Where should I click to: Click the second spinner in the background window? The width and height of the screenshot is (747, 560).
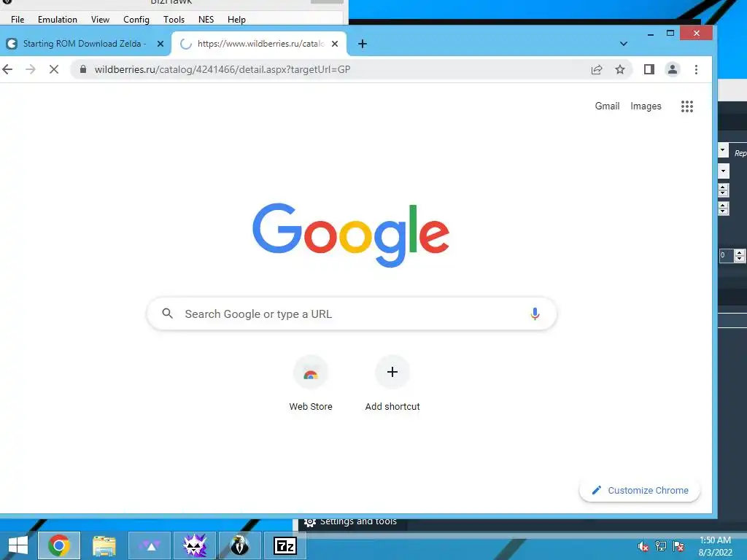point(723,208)
